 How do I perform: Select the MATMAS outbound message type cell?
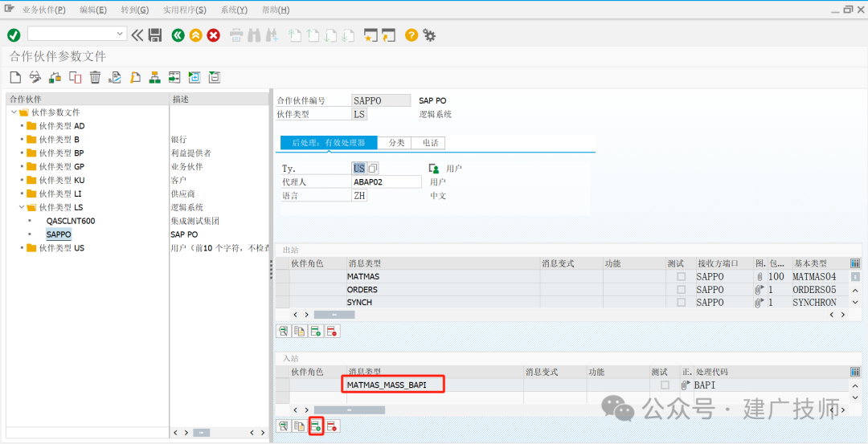pos(443,276)
